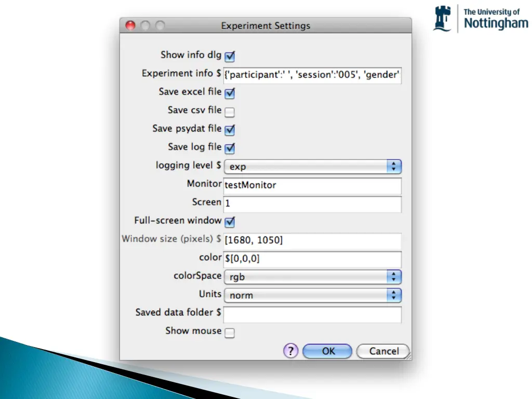Image resolution: width=532 pixels, height=399 pixels.
Task: Open the help question mark button
Action: click(x=291, y=351)
